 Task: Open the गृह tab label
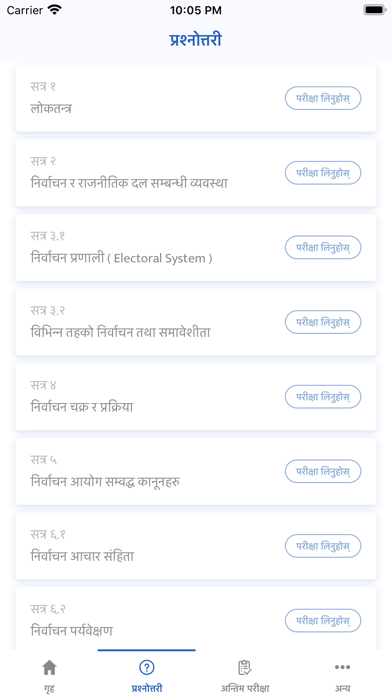point(49,688)
